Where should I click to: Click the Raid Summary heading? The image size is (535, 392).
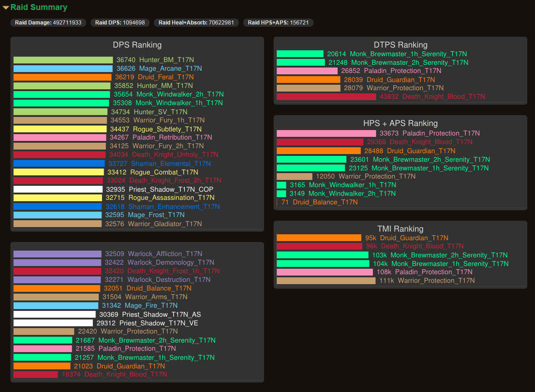coord(39,7)
